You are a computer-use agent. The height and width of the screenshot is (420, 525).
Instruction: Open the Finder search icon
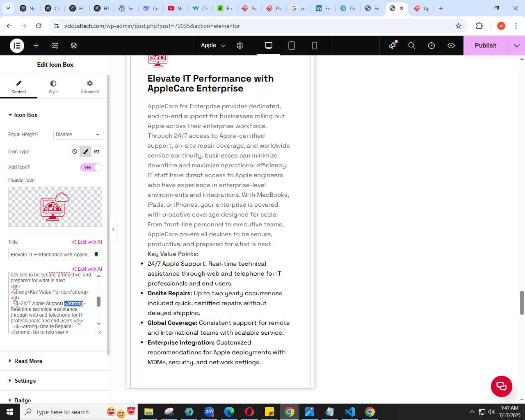pos(412,46)
